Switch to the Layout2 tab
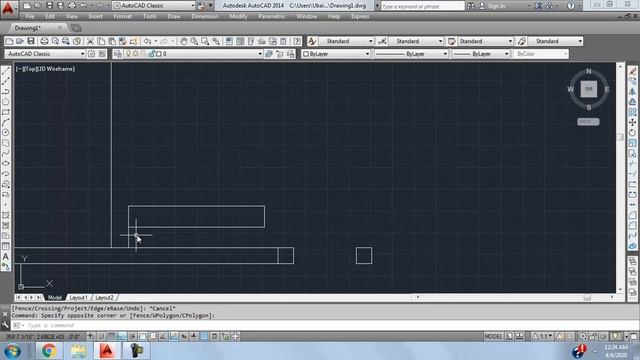 coord(104,298)
